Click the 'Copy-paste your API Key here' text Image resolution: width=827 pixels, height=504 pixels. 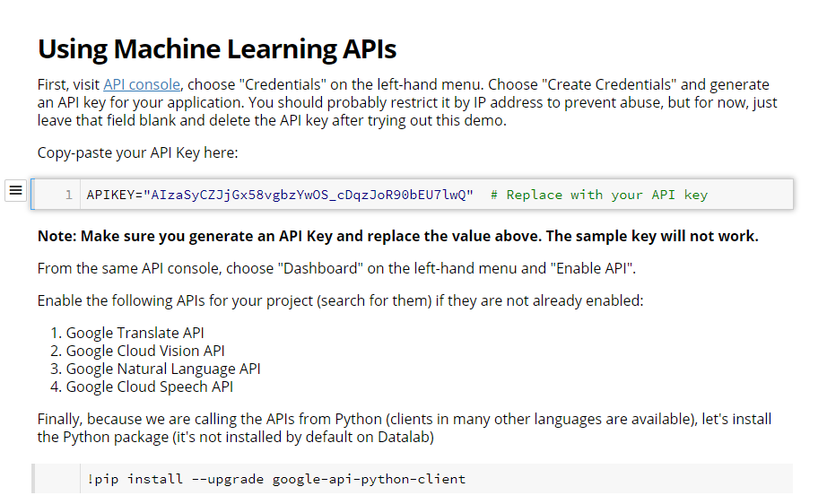[137, 152]
